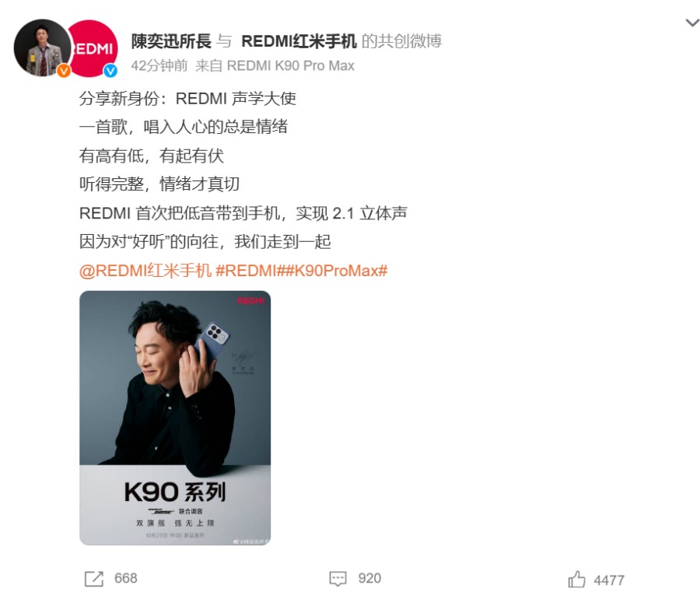
Task: Click the blue verified badge
Action: [x=110, y=71]
